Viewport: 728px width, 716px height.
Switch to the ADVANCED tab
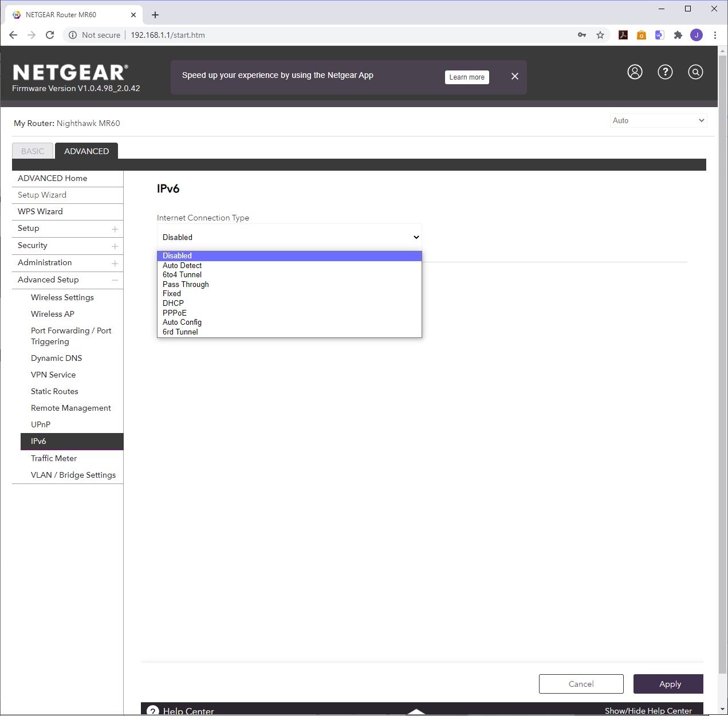tap(86, 151)
